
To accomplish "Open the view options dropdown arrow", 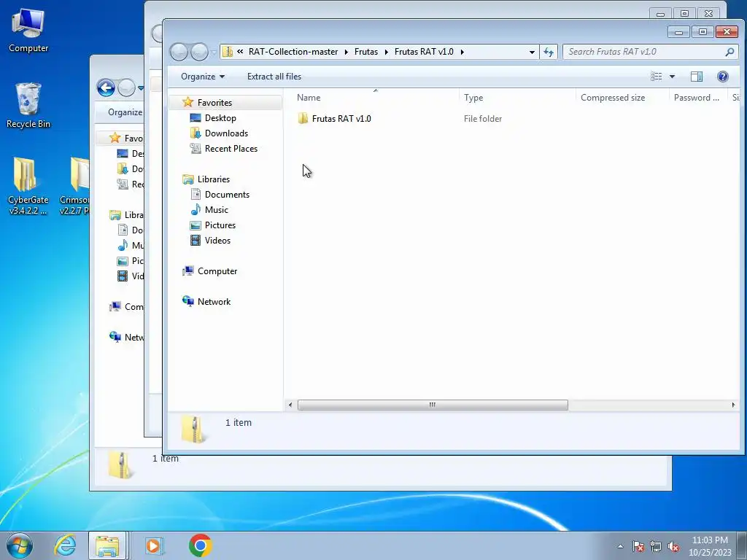I will [672, 77].
